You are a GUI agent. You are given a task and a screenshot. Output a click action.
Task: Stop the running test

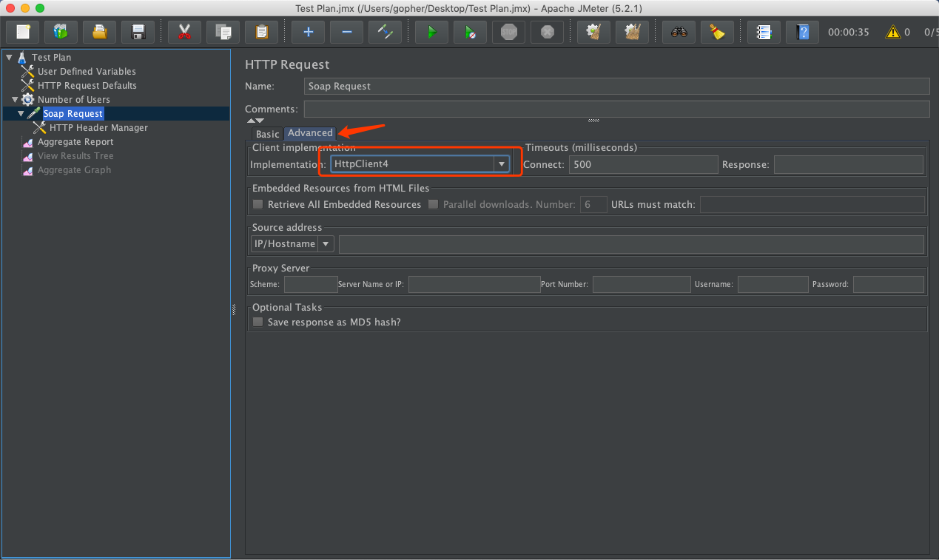pos(508,32)
